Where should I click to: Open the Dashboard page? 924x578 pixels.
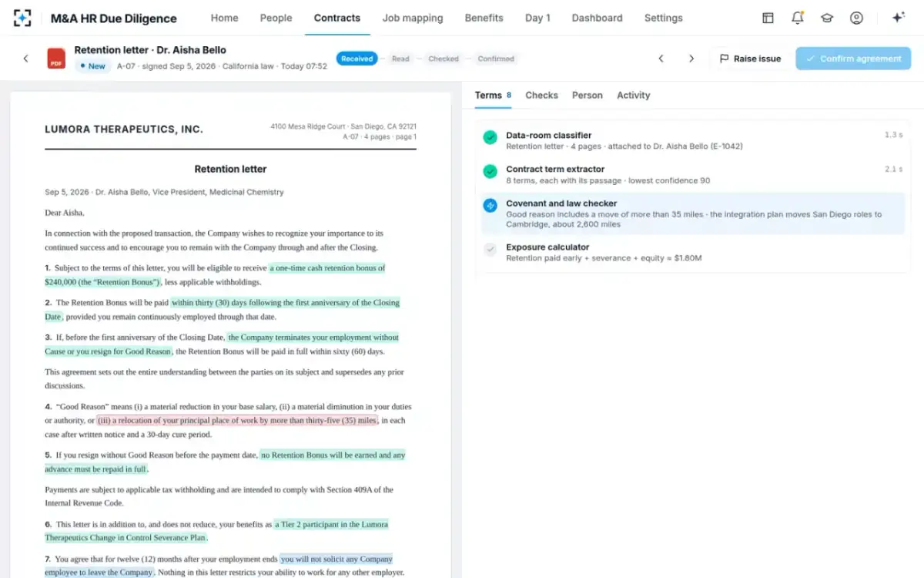click(x=597, y=18)
